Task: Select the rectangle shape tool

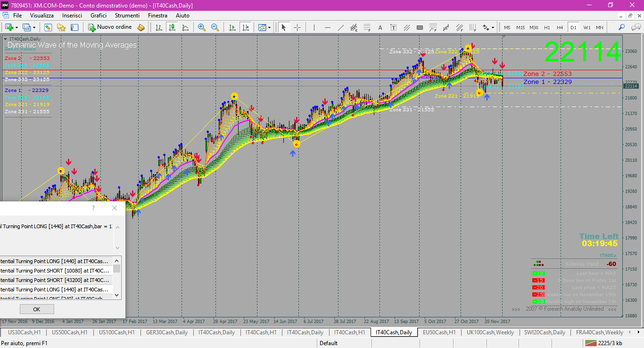Action: pos(420,27)
